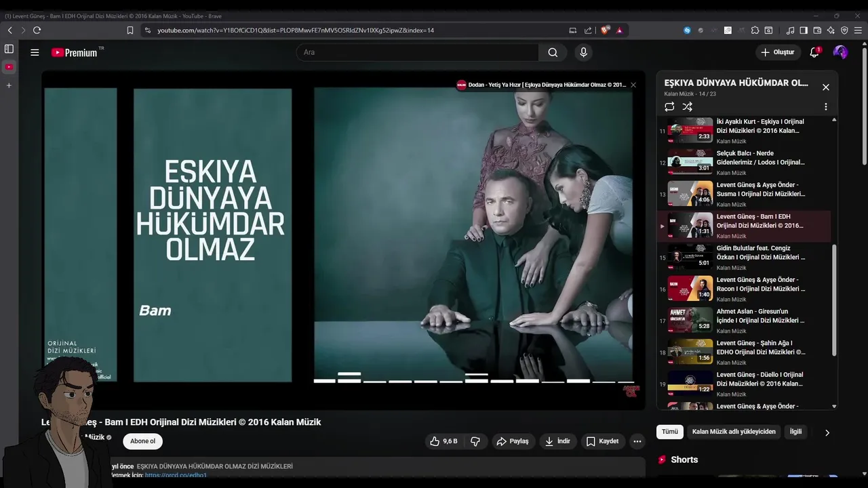868x488 pixels.
Task: Save video with Kaydet button
Action: (x=602, y=441)
